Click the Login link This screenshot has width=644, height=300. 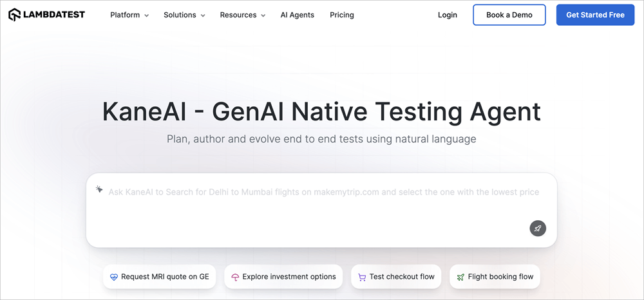point(448,15)
